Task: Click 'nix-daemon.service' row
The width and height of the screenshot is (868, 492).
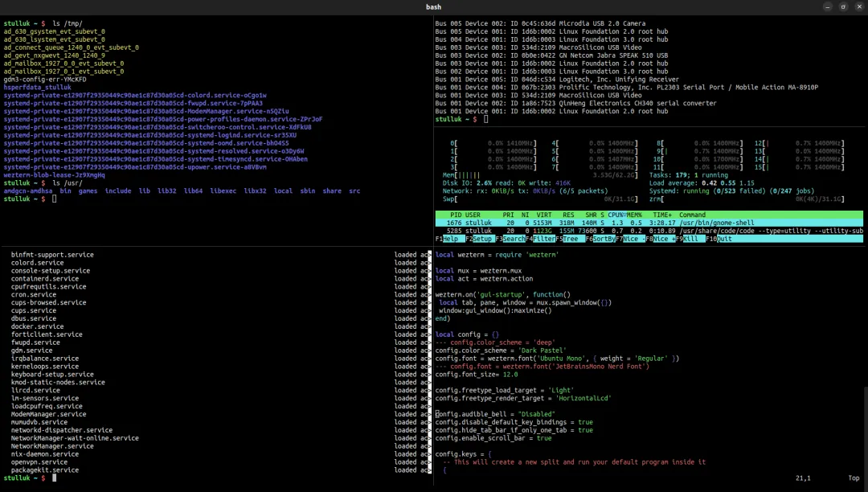Action: (45, 453)
